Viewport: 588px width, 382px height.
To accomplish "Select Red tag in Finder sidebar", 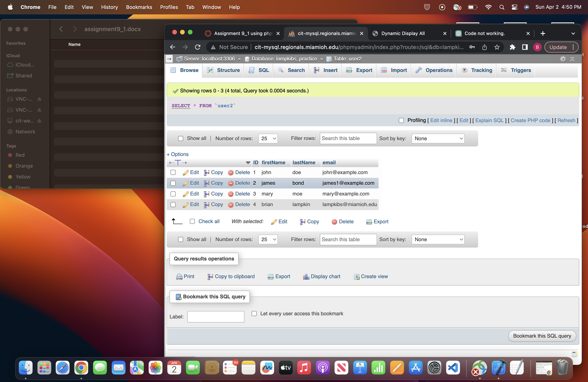I will 20,155.
